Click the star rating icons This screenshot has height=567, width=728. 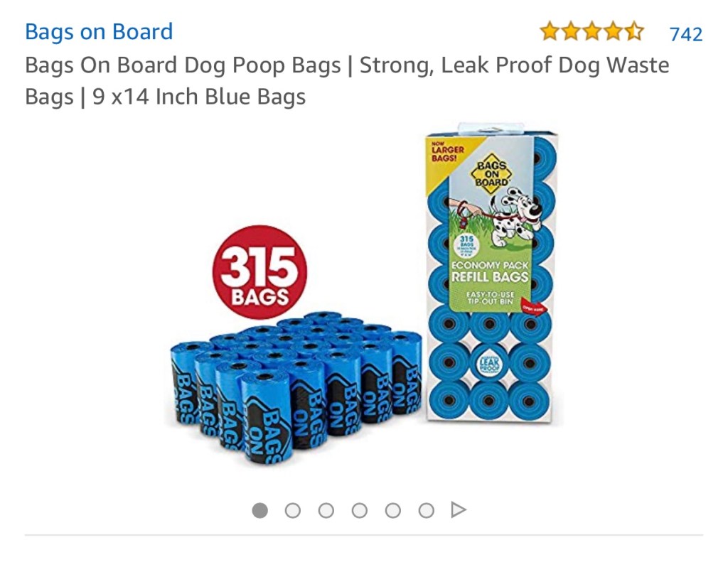(592, 31)
